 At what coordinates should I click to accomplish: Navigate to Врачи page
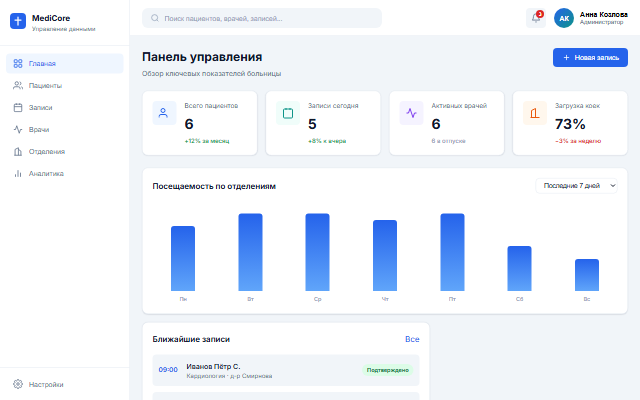[x=64, y=129]
